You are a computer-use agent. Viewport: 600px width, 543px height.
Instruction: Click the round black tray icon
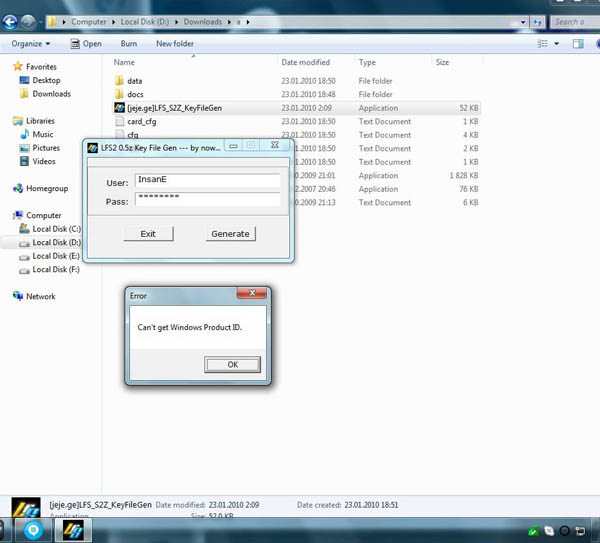pyautogui.click(x=564, y=531)
